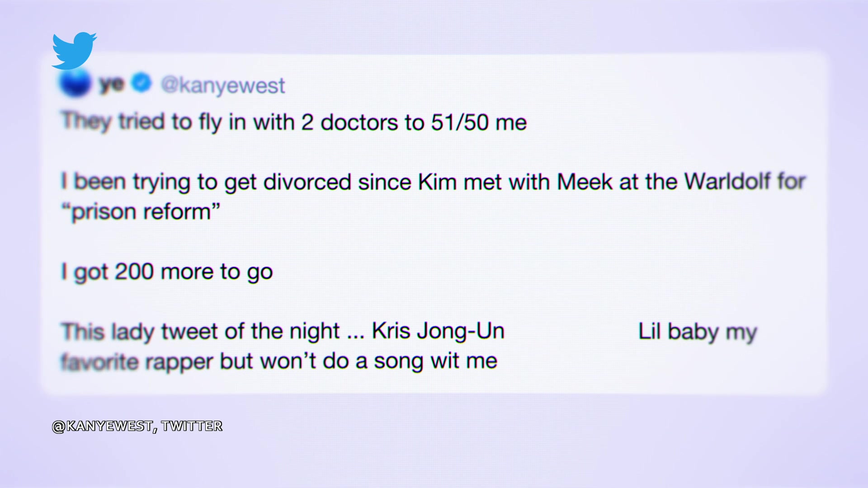The image size is (868, 488).
Task: Click the "ye" display name
Action: [x=111, y=84]
